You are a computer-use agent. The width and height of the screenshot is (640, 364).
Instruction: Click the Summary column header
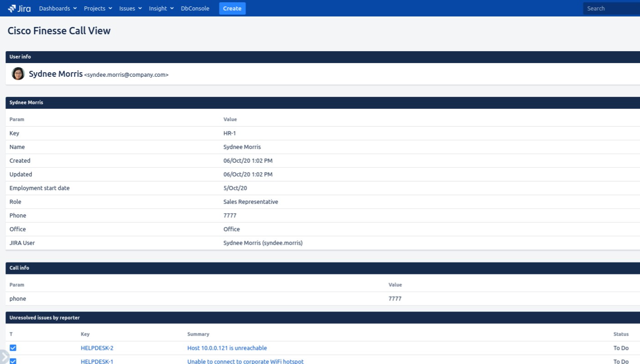point(198,334)
